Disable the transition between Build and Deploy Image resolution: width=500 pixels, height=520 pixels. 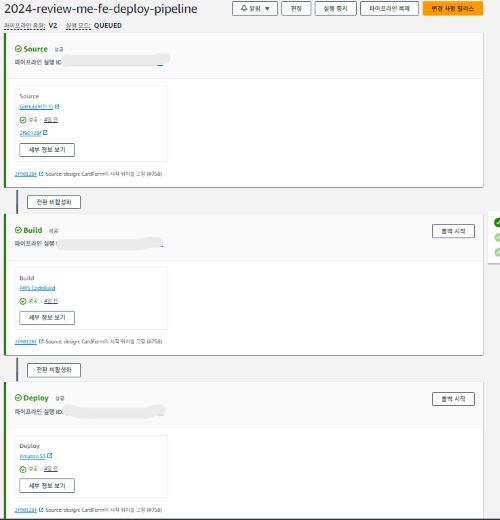pos(54,370)
